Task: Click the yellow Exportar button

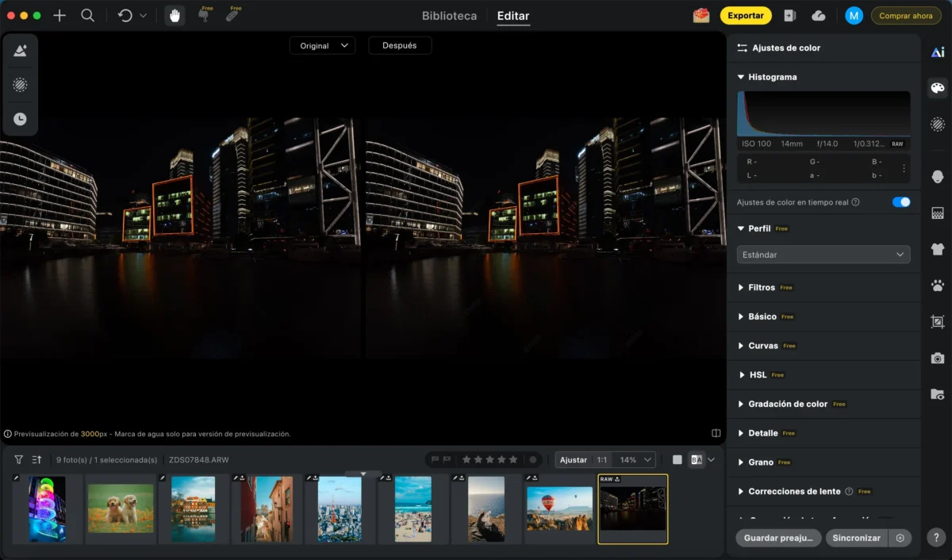Action: [745, 16]
